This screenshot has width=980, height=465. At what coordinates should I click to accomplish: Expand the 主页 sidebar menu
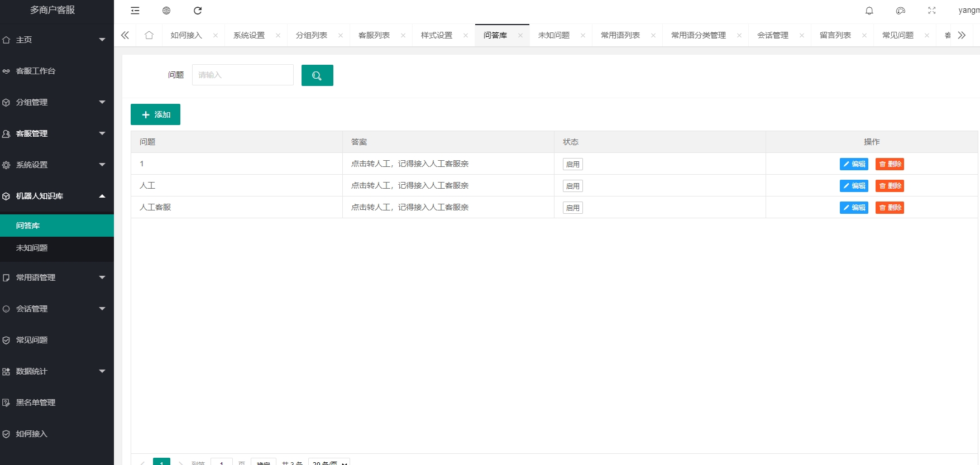(x=57, y=40)
